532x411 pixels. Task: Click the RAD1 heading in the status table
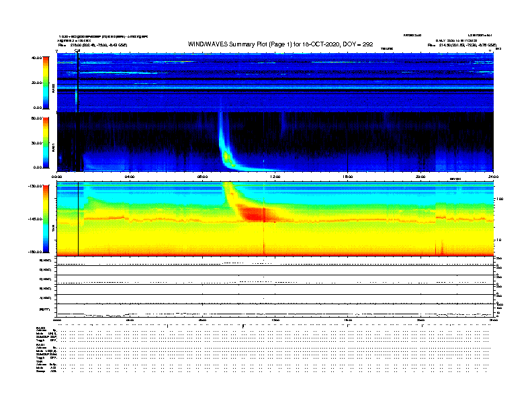point(41,345)
